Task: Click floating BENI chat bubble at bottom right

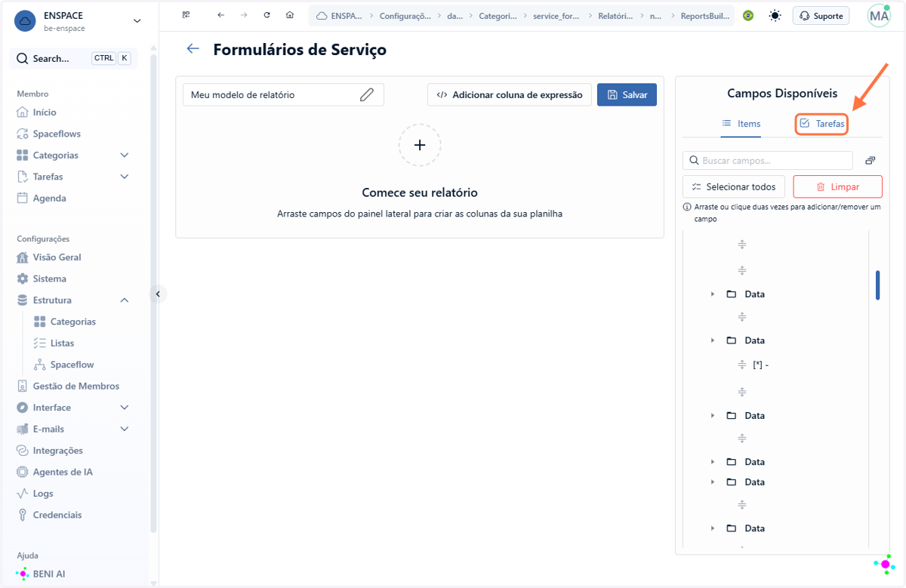Action: point(884,564)
